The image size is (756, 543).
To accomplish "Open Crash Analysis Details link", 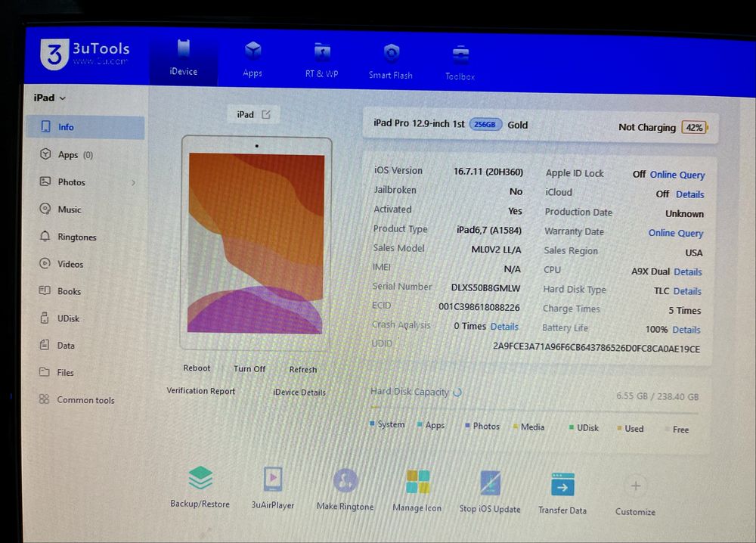I will pos(504,327).
